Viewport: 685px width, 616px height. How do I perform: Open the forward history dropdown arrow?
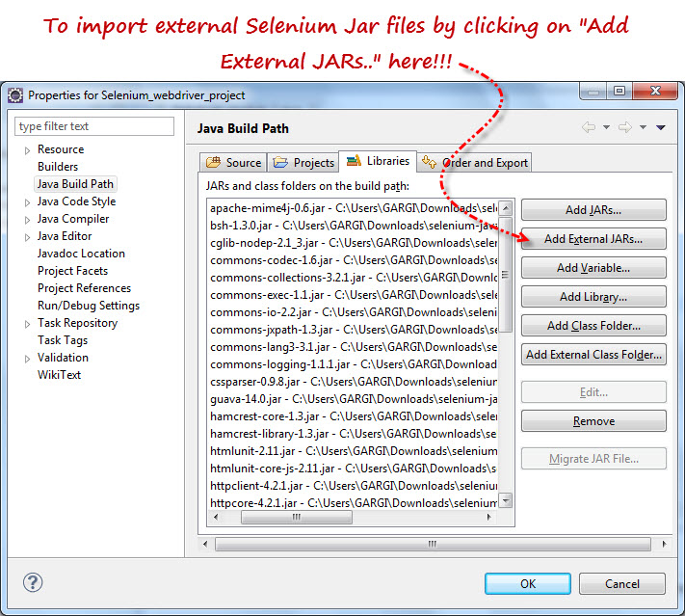pos(643,127)
